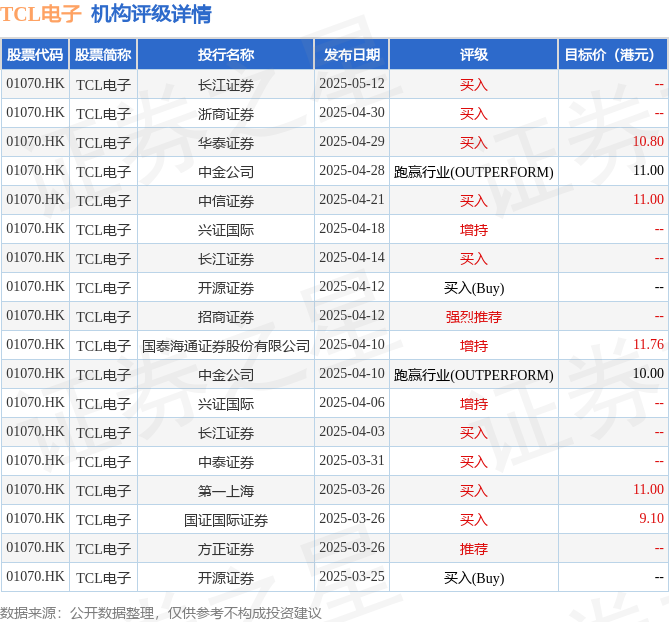The height and width of the screenshot is (622, 669).
Task: Click the 投行名称 column header
Action: pyautogui.click(x=226, y=55)
